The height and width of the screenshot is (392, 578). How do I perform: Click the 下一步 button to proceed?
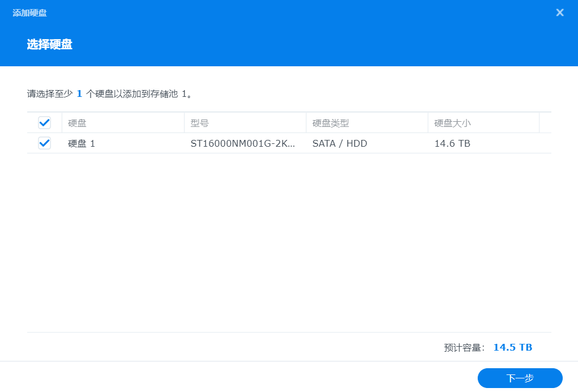coord(519,378)
